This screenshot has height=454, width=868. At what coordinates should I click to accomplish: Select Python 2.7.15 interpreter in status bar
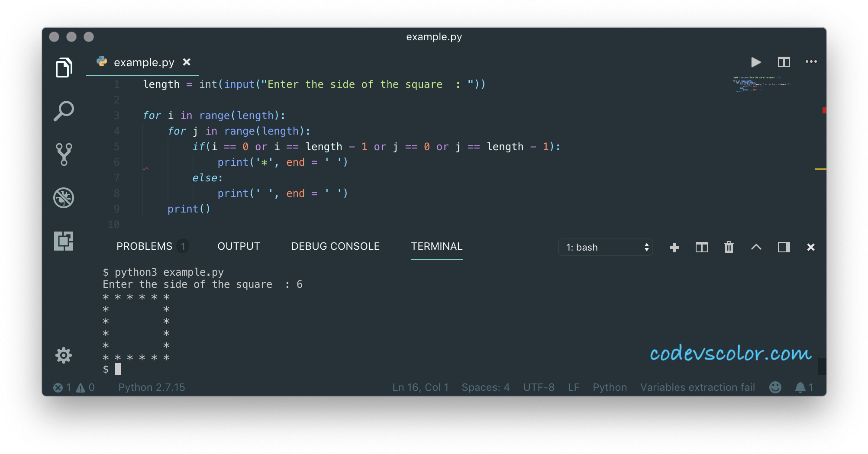[x=152, y=387]
